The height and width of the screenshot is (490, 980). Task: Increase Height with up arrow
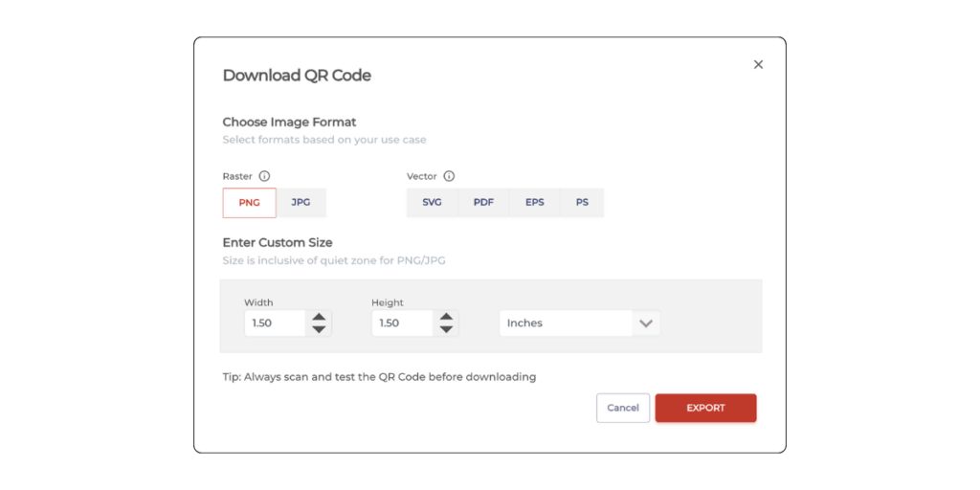tap(446, 317)
